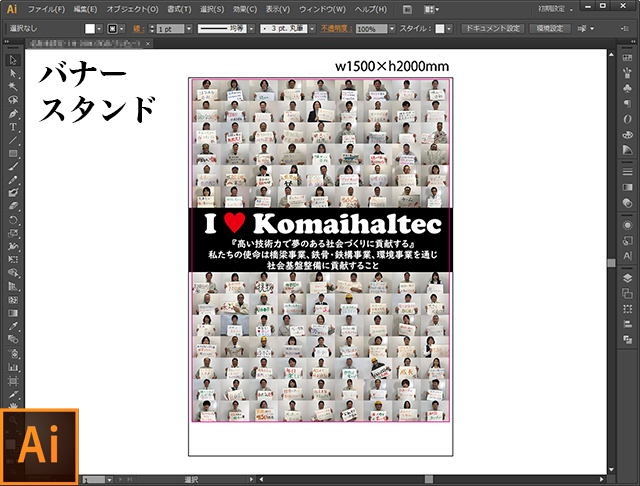Screen dimensions: 640x486
Task: Open the Brushes panel icon
Action: (x=627, y=73)
